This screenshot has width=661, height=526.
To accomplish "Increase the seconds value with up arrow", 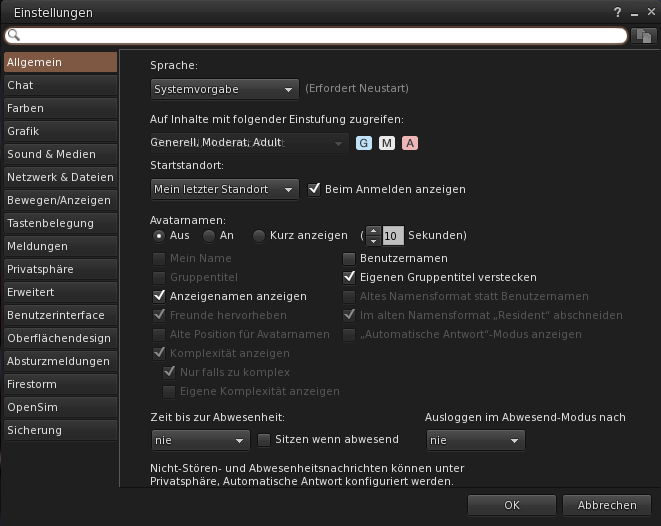I will pyautogui.click(x=373, y=231).
